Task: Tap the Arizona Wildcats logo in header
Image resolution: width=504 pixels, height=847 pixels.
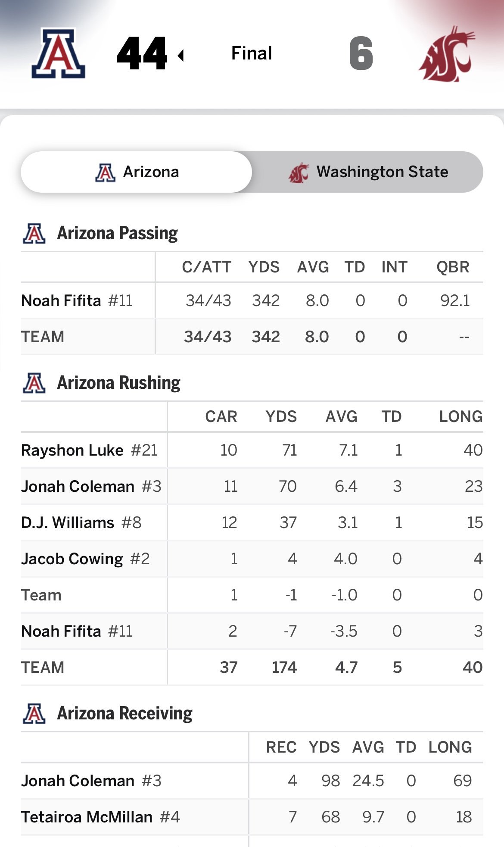Action: [x=58, y=53]
